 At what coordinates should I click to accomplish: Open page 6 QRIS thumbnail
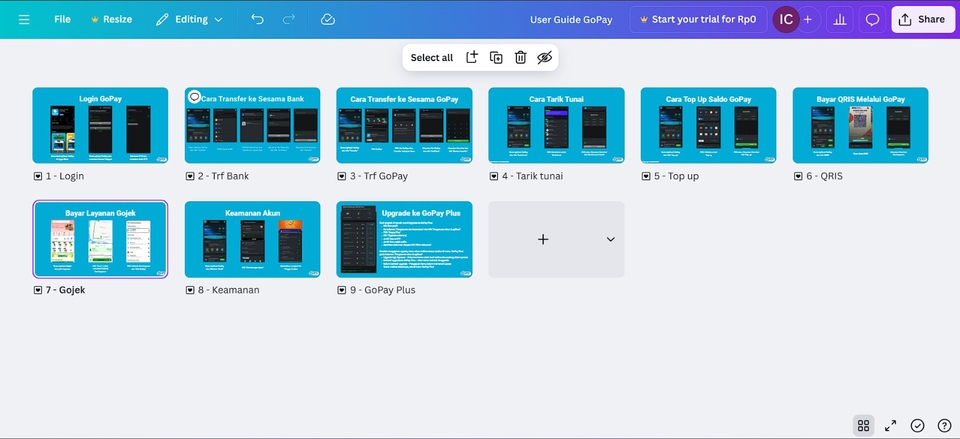pos(860,125)
